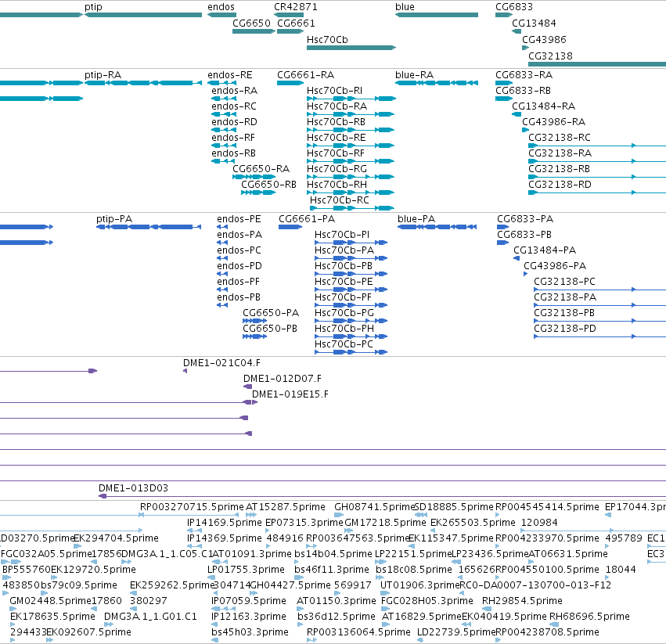Select the CG43986-RA transcript
666x644 pixels.
point(525,130)
